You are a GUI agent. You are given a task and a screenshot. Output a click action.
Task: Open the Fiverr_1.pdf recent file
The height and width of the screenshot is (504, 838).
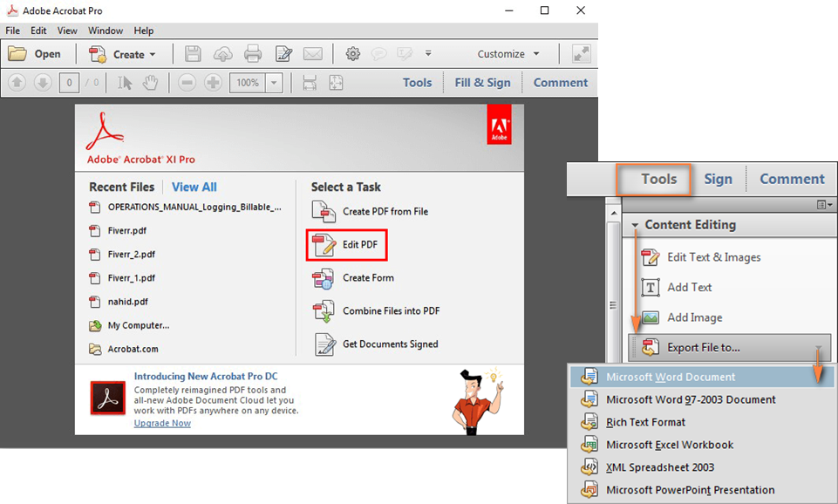[x=122, y=278]
